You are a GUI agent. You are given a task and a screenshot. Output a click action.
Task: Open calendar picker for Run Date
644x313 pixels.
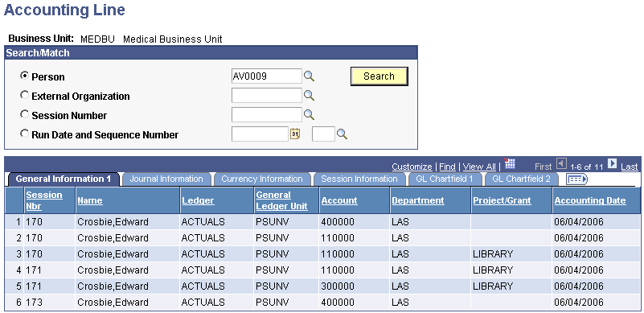[x=295, y=134]
